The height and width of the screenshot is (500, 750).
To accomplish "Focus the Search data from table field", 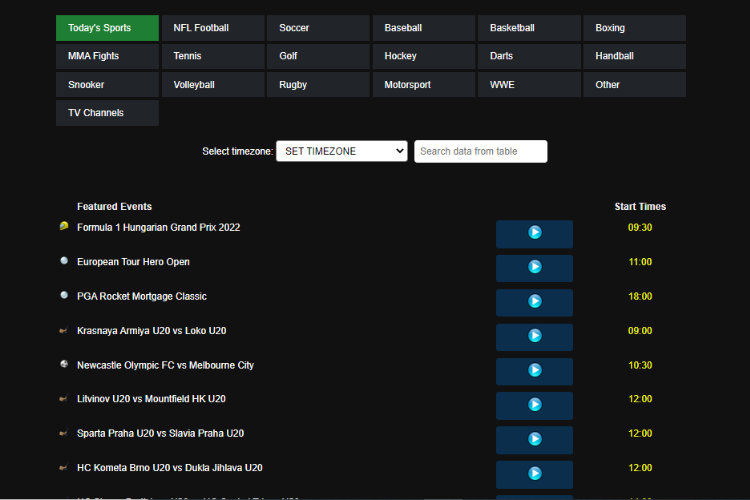I will coord(481,151).
